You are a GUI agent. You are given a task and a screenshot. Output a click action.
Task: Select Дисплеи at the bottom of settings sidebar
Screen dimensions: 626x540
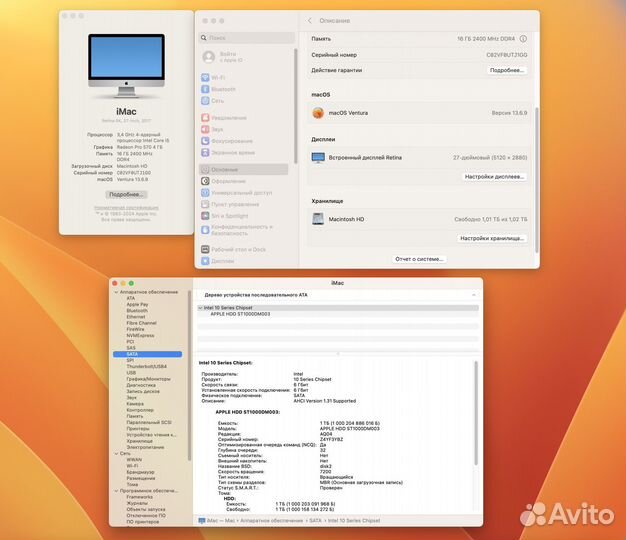(218, 261)
